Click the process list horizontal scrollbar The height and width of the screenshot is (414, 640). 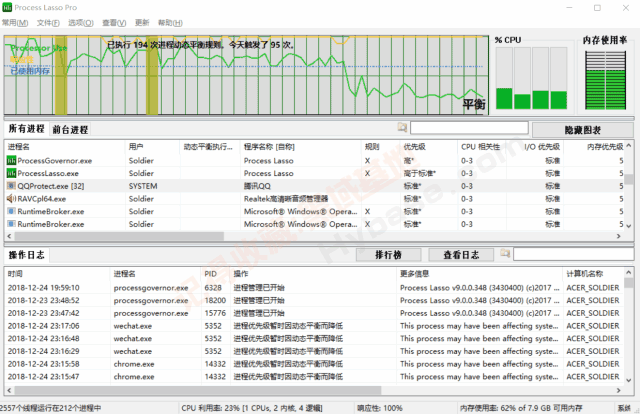coord(119,236)
